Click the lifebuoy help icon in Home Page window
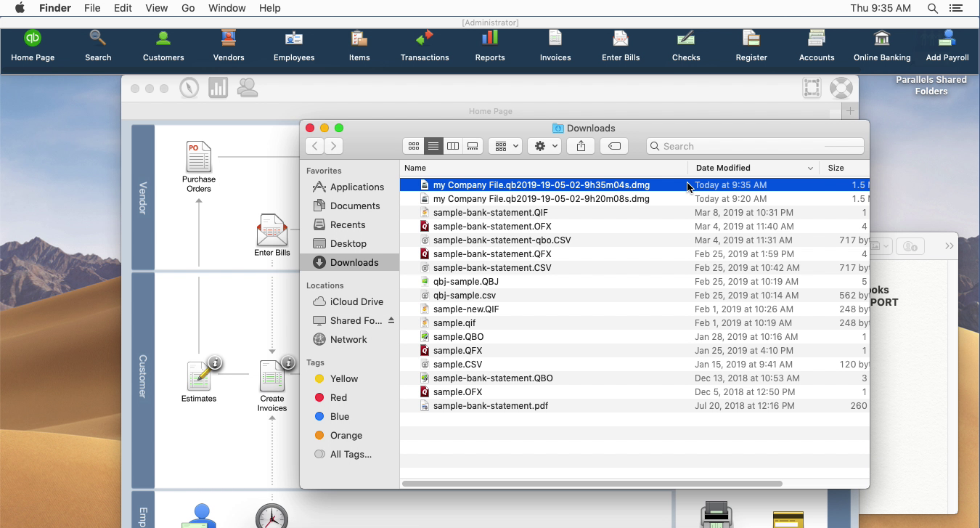 (841, 88)
